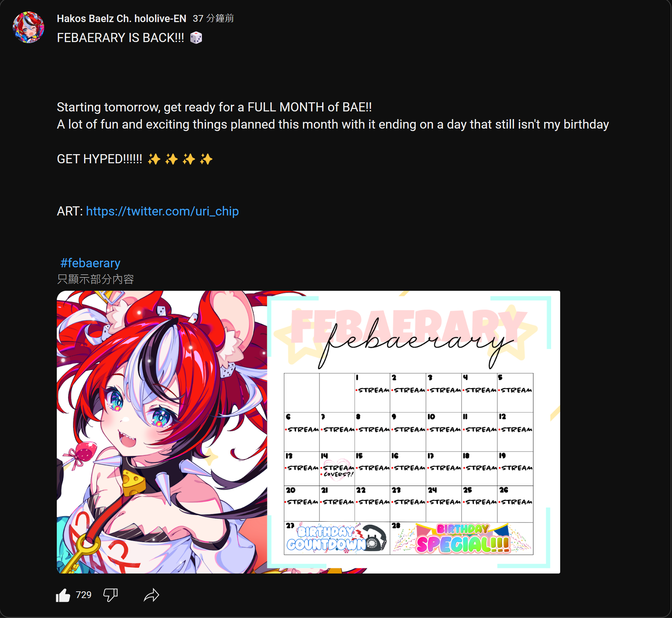The width and height of the screenshot is (672, 618).
Task: Click the thumbs up like icon
Action: (63, 595)
